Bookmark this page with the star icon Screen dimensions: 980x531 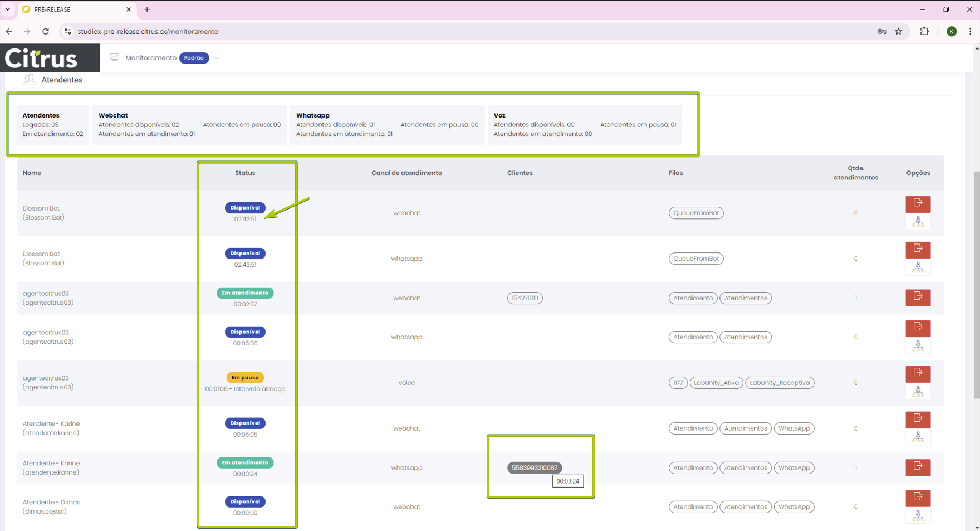click(x=899, y=32)
